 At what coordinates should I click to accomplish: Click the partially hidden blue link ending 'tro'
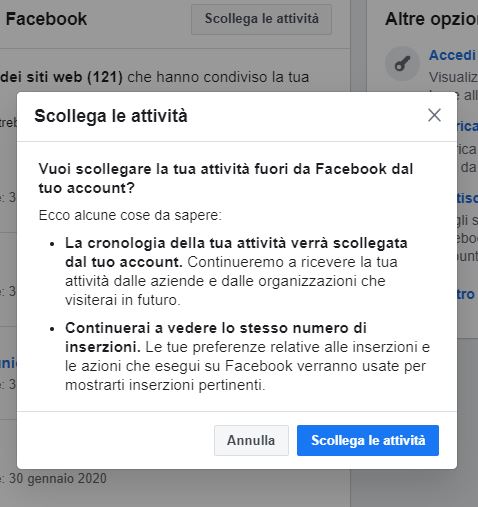(x=466, y=294)
